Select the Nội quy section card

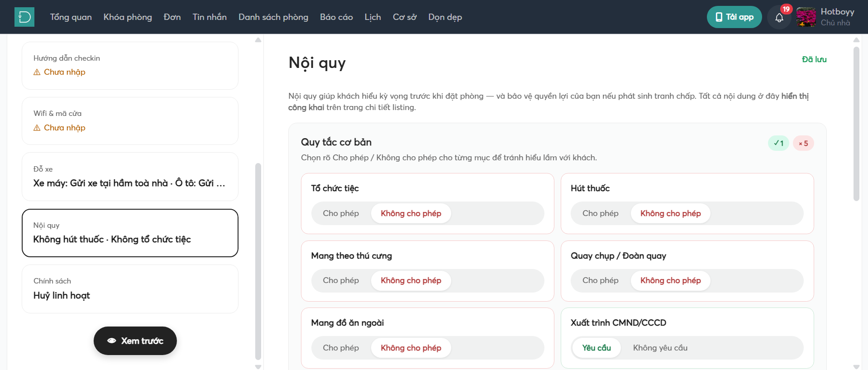click(x=130, y=233)
